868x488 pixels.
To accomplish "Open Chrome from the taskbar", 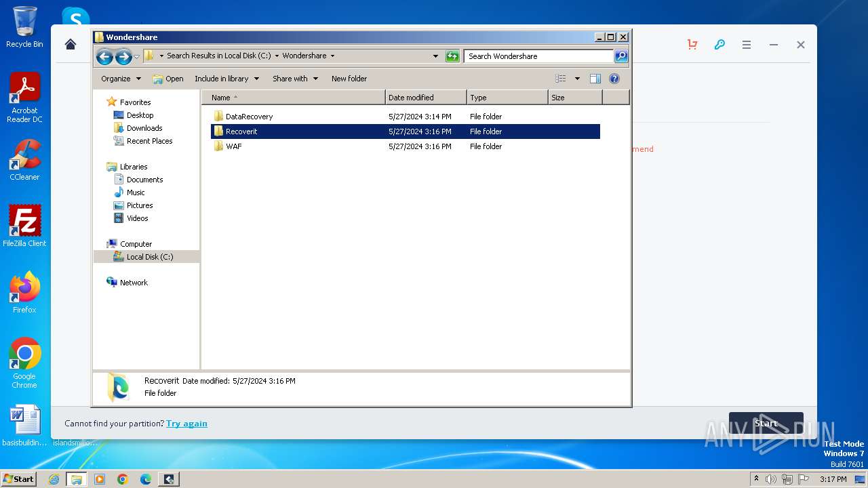I will 123,479.
